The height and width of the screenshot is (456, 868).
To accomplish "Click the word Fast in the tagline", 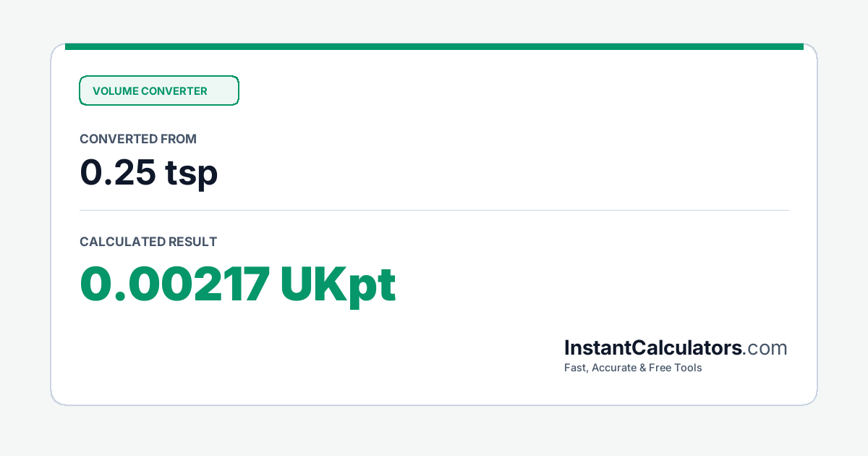I will [x=576, y=368].
